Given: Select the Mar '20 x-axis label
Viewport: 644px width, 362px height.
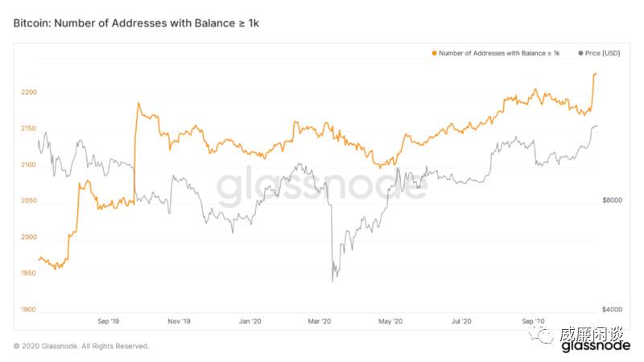Looking at the screenshot, I should coord(320,322).
